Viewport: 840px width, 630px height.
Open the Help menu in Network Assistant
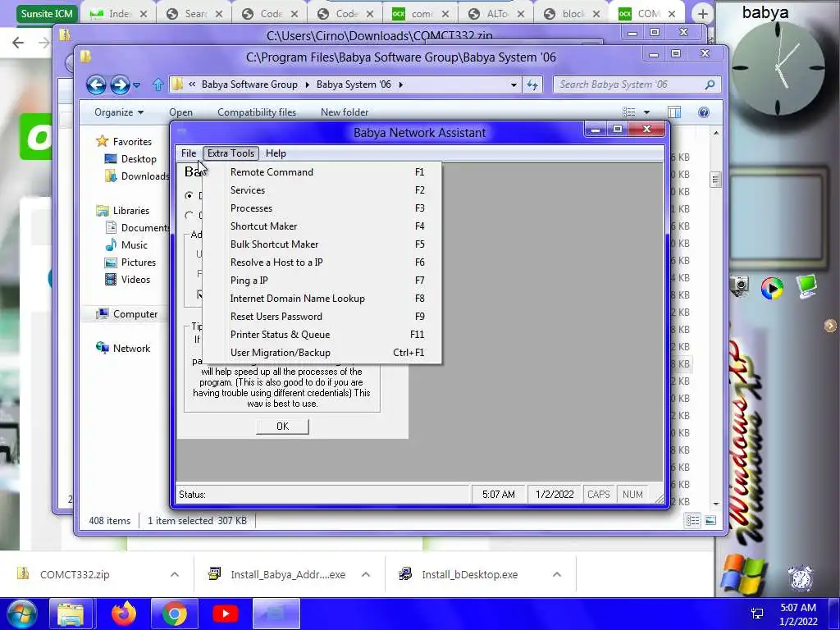276,153
